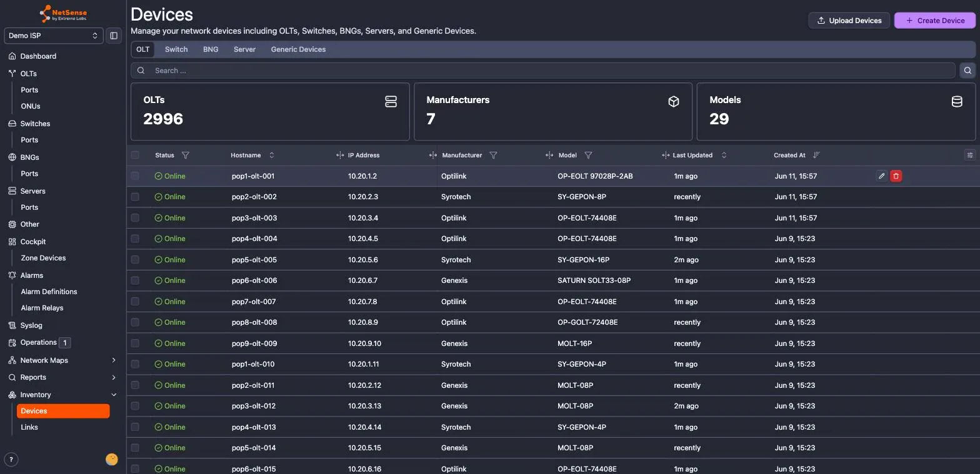This screenshot has height=474, width=980.
Task: Grab the Last Updated column resize handle
Action: 666,155
